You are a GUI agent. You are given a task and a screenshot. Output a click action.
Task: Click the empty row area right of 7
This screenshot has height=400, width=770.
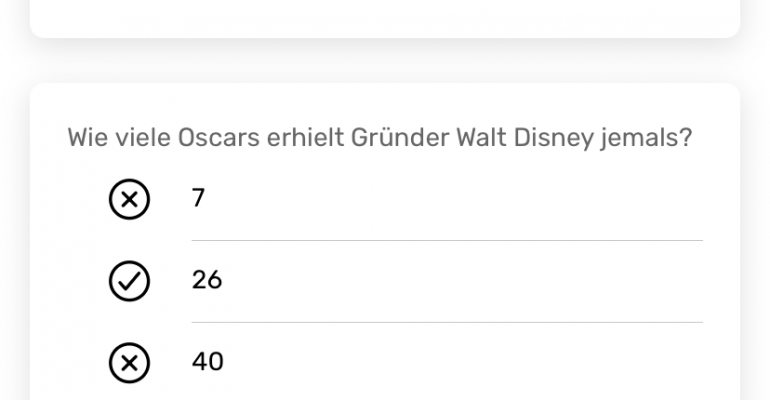tap(454, 199)
